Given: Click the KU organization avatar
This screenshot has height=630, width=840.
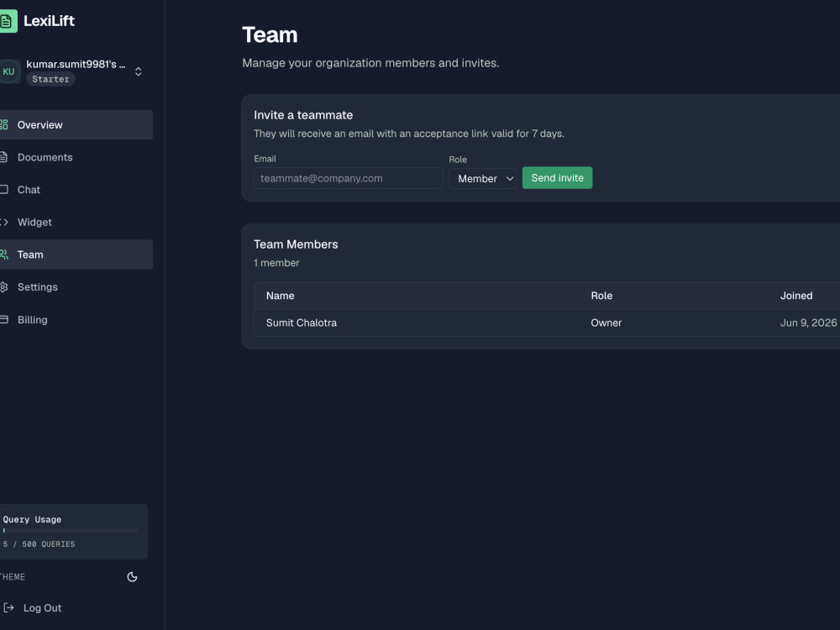Looking at the screenshot, I should click(x=9, y=71).
